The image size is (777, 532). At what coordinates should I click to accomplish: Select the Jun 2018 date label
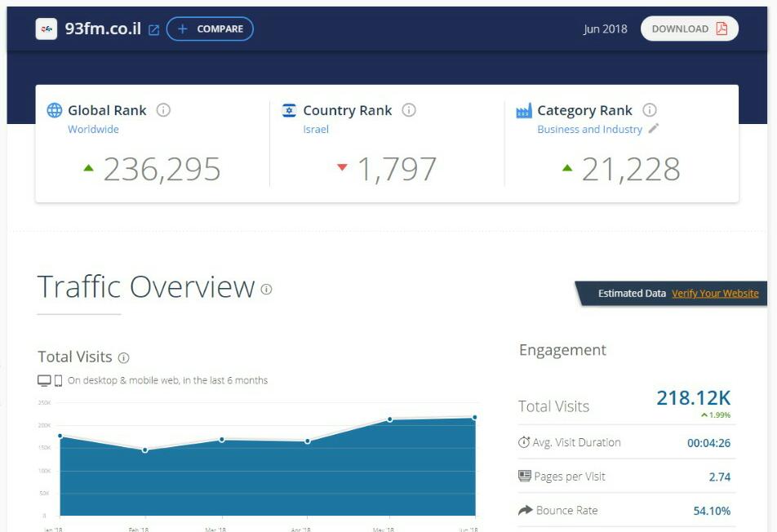(605, 29)
